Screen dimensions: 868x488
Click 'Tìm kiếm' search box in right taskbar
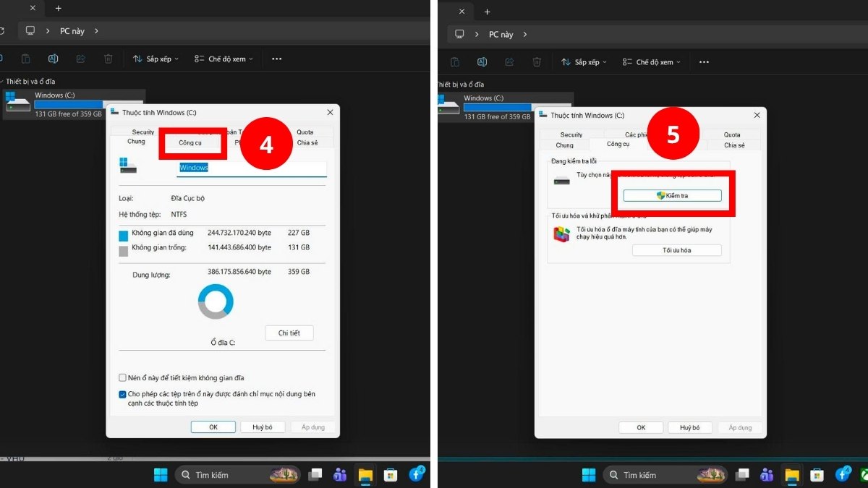[665, 474]
